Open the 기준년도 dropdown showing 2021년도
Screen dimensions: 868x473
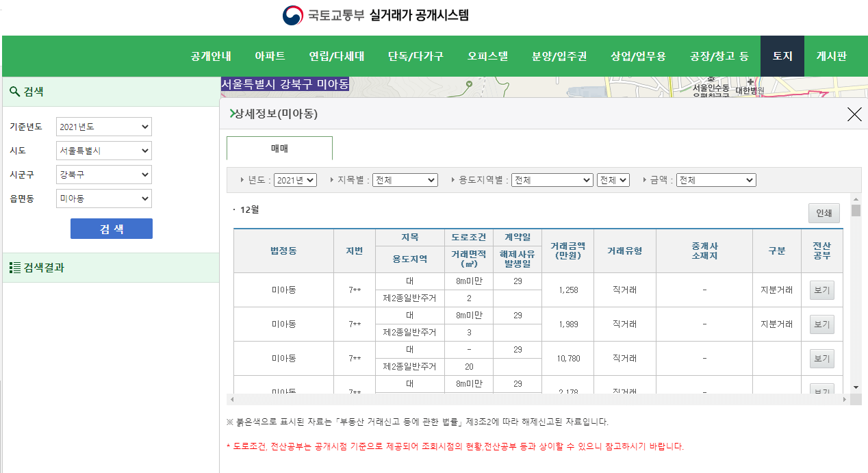point(103,126)
